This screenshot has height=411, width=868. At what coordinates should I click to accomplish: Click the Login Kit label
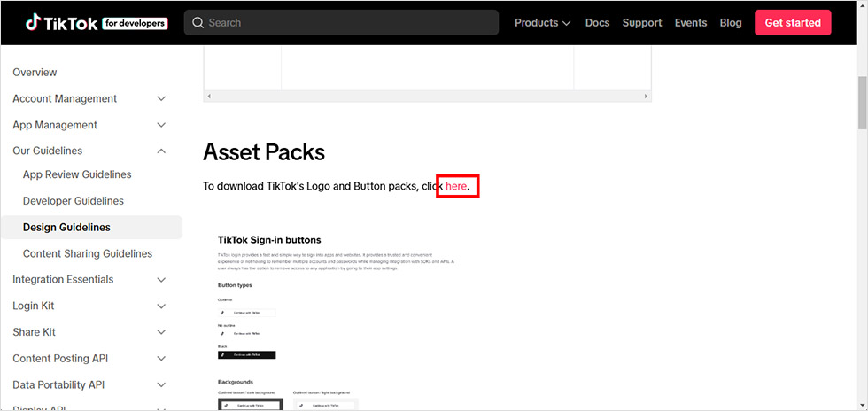tap(34, 306)
